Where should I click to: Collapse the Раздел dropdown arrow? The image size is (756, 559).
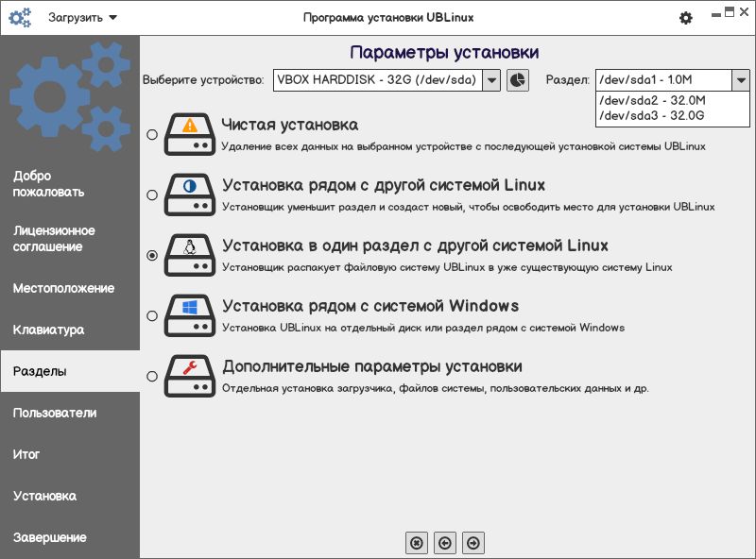pyautogui.click(x=741, y=80)
